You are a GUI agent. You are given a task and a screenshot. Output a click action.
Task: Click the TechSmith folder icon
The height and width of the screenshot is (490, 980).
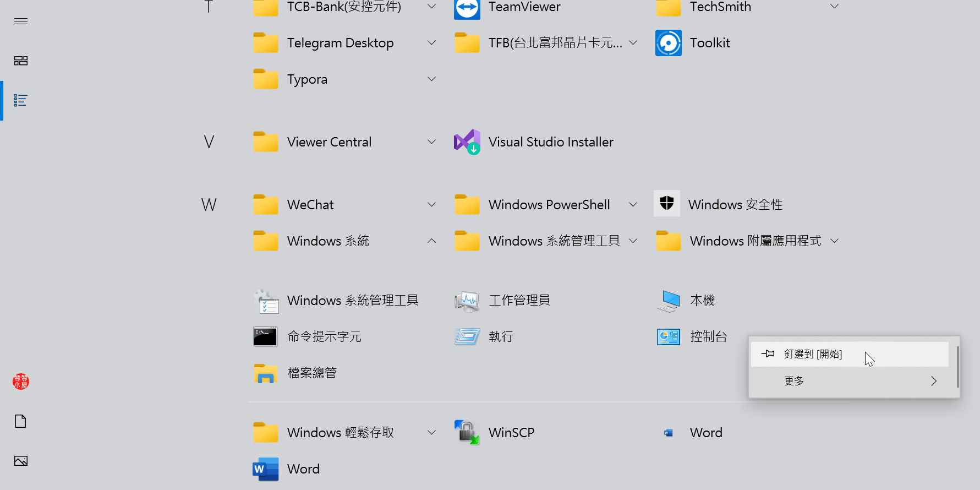coord(669,7)
